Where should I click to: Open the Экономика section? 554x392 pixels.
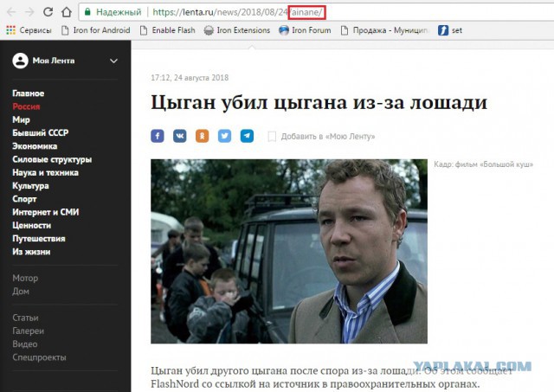click(35, 146)
